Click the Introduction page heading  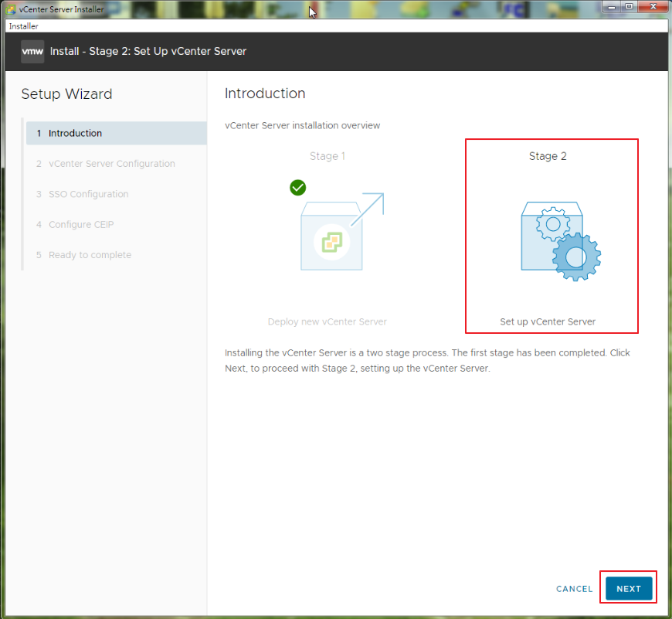click(265, 94)
